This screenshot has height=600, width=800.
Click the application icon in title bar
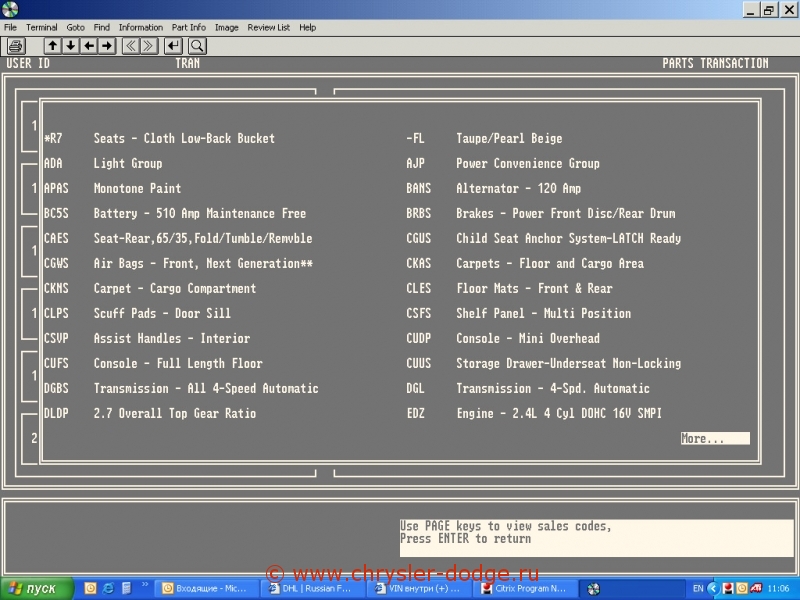(10, 9)
